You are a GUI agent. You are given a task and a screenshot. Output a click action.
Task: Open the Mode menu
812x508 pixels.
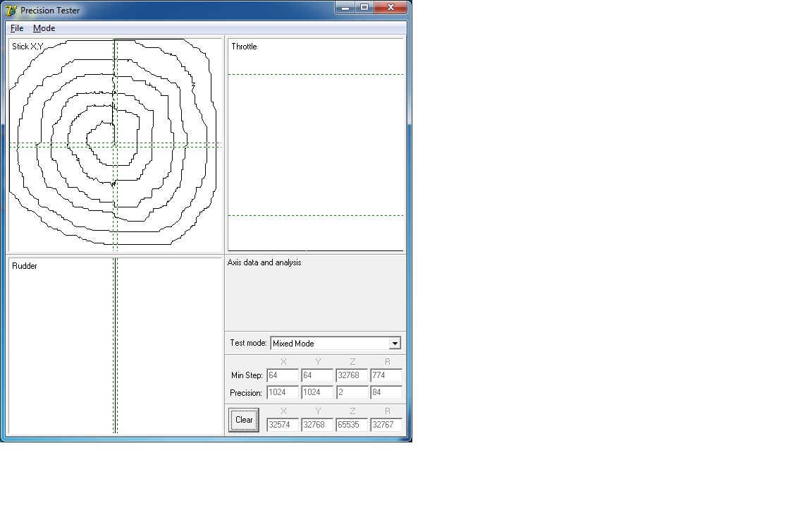click(44, 28)
